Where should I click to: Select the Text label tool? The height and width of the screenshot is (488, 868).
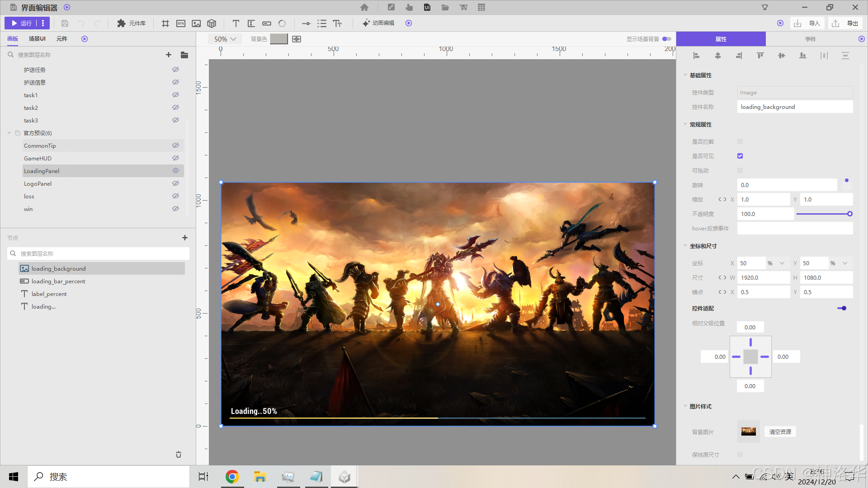236,23
